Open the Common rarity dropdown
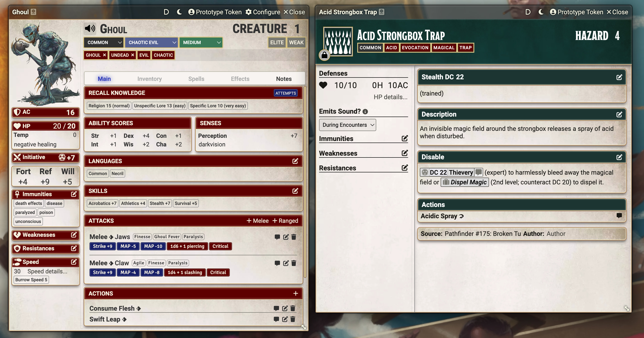Viewport: 644px width, 338px height. pyautogui.click(x=103, y=42)
